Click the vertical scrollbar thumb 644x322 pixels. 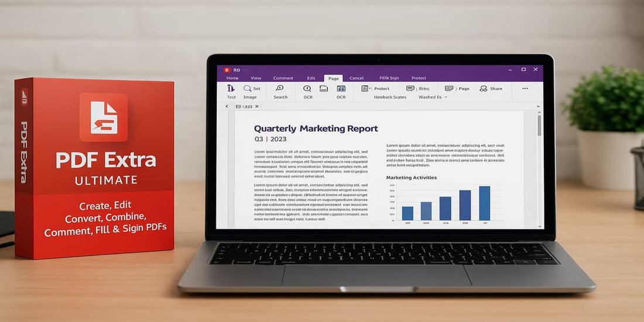pos(539,125)
